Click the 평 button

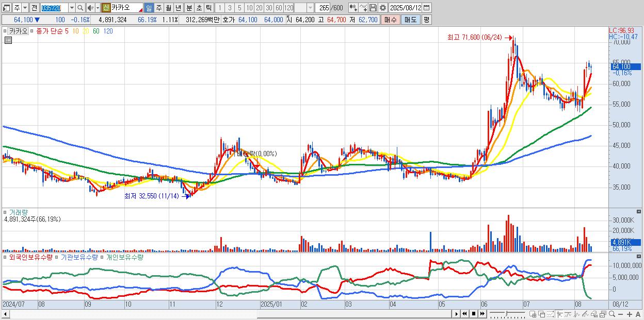426,20
